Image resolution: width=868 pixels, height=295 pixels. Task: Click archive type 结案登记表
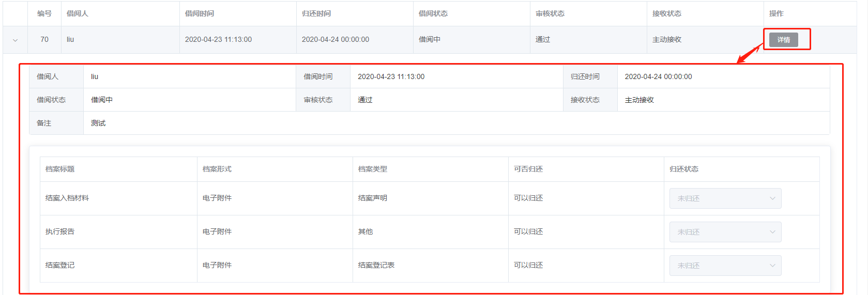[x=376, y=265]
